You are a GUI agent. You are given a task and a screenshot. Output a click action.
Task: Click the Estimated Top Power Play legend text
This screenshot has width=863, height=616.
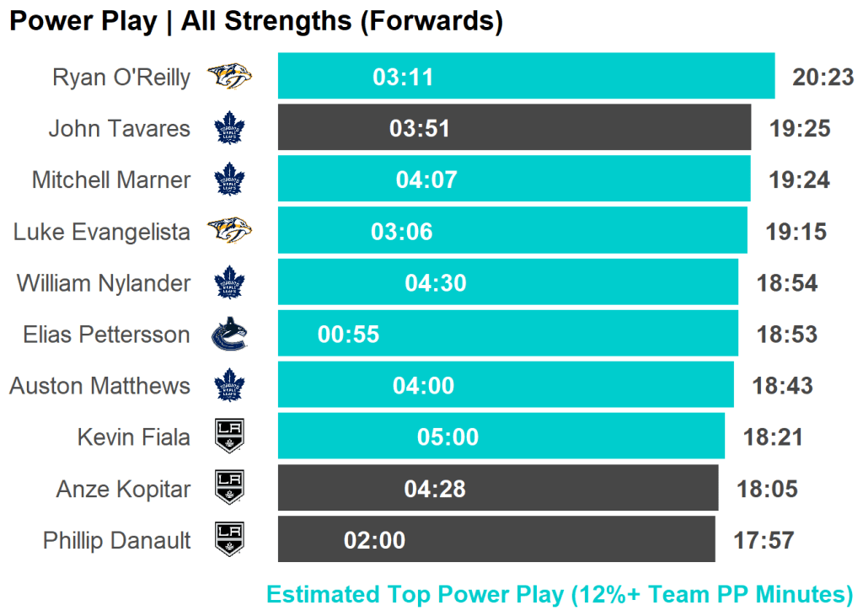coord(560,595)
